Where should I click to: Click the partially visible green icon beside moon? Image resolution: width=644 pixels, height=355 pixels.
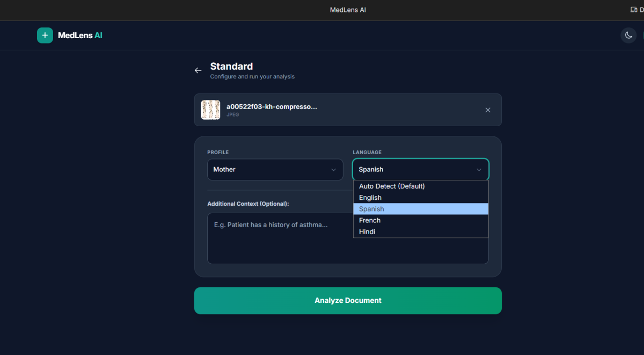coord(642,35)
